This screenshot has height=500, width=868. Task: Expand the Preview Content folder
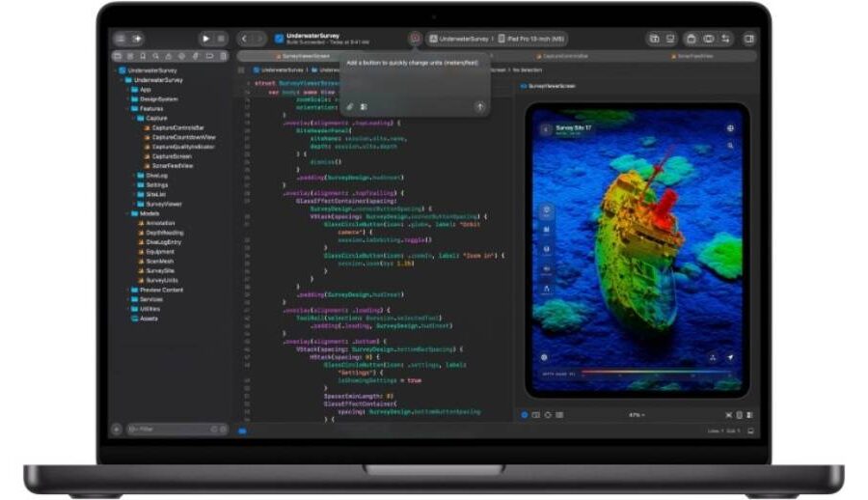128,290
